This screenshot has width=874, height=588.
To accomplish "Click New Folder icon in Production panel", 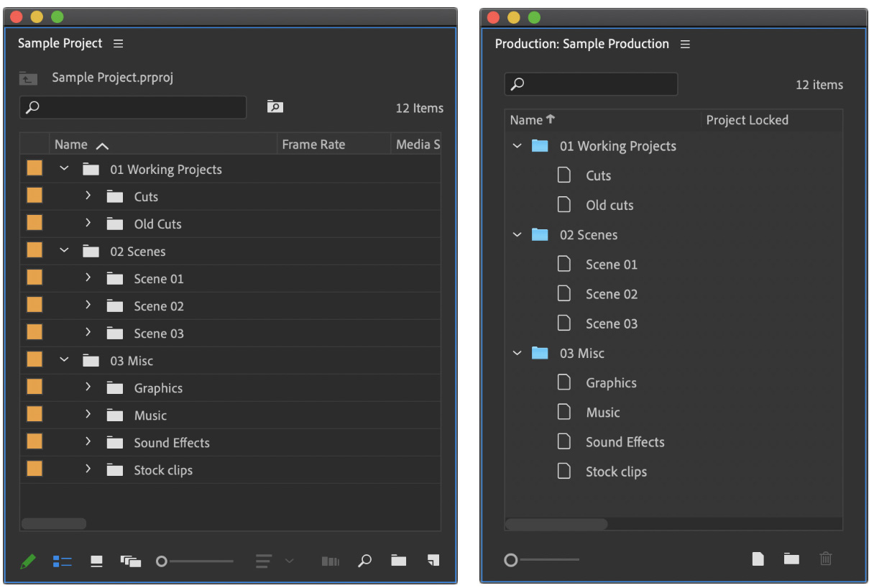I will tap(791, 559).
